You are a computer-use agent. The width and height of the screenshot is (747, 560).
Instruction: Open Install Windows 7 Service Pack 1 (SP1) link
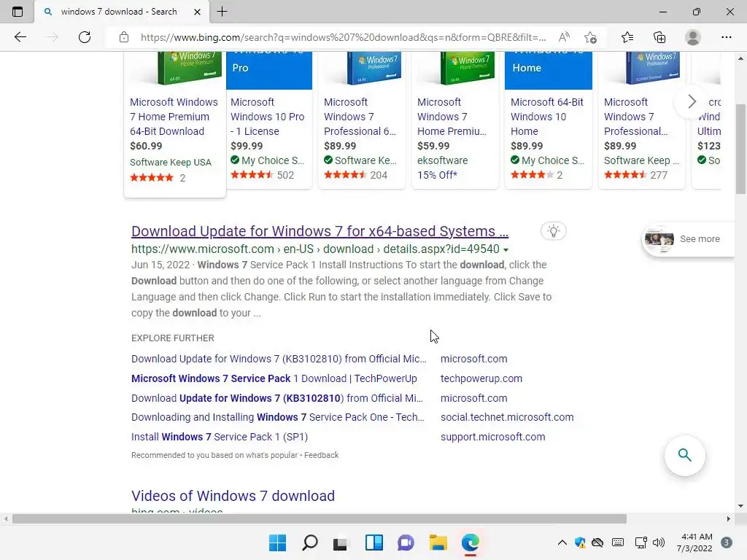[220, 437]
